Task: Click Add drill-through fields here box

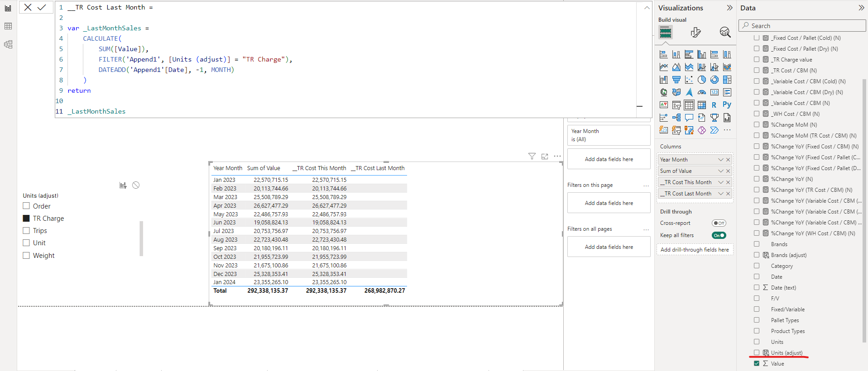Action: [695, 250]
